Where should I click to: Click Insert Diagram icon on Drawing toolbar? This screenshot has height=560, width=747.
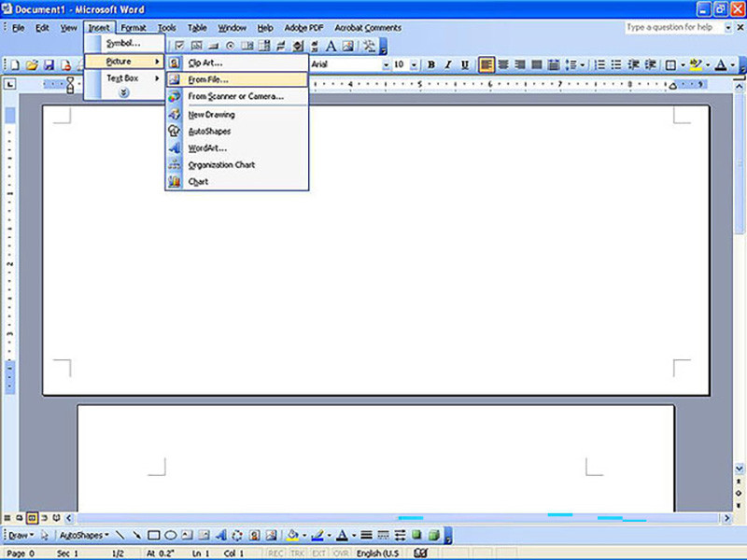237,535
